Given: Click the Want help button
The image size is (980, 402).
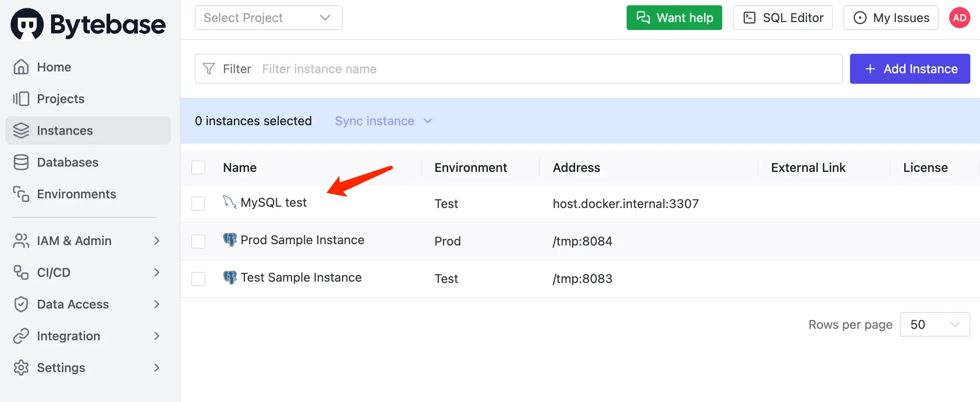Looking at the screenshot, I should tap(674, 18).
